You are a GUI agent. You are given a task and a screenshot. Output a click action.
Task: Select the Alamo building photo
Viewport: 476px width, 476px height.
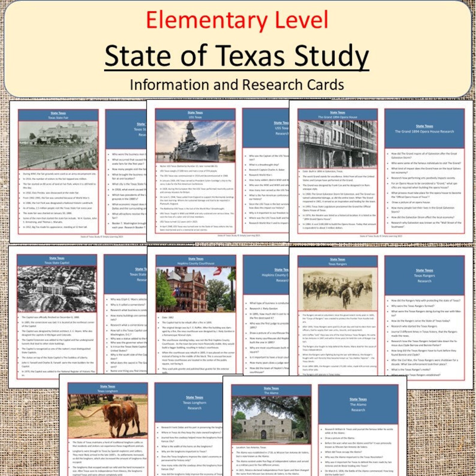point(271,420)
